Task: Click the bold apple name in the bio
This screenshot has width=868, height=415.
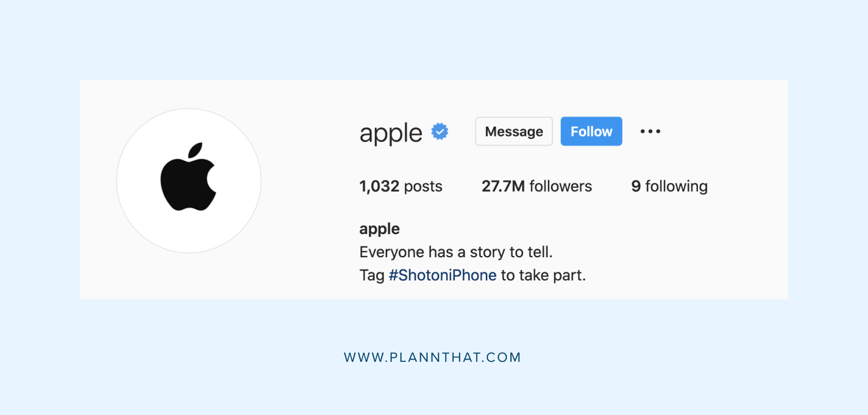Action: click(379, 228)
